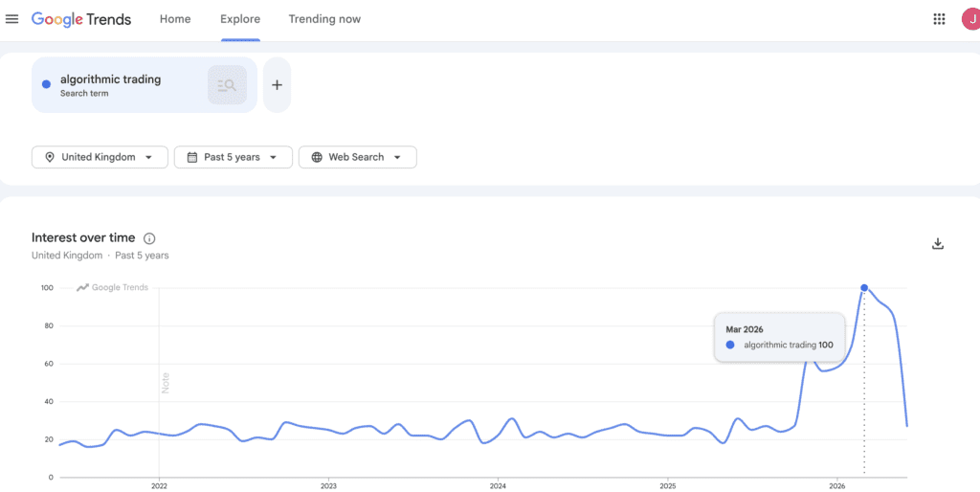The width and height of the screenshot is (980, 492).
Task: Open the Trending now tab
Action: (x=324, y=19)
